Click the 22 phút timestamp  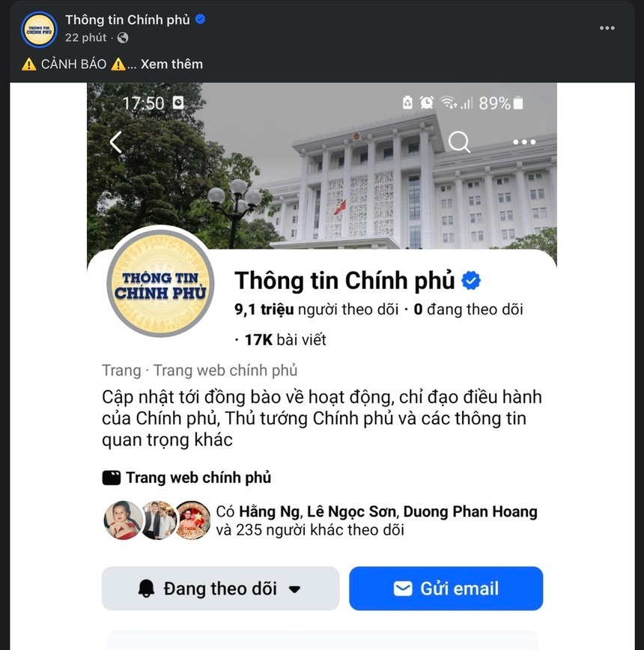coord(86,37)
